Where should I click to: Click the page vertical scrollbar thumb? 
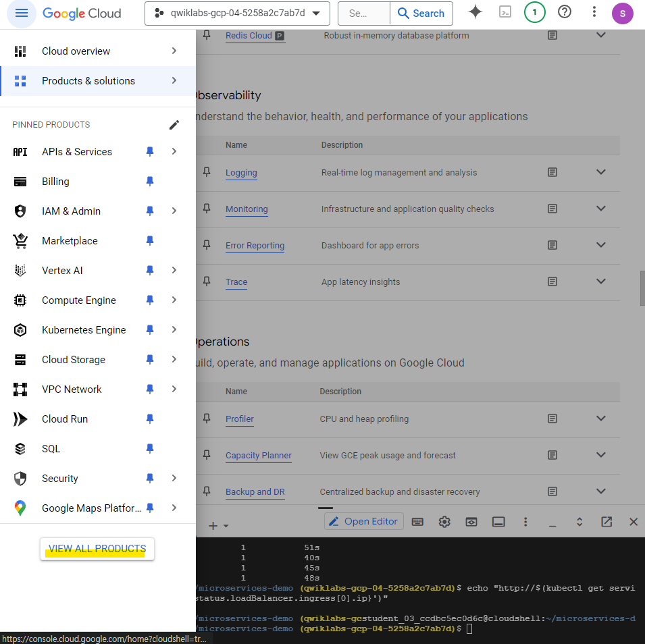[x=642, y=288]
